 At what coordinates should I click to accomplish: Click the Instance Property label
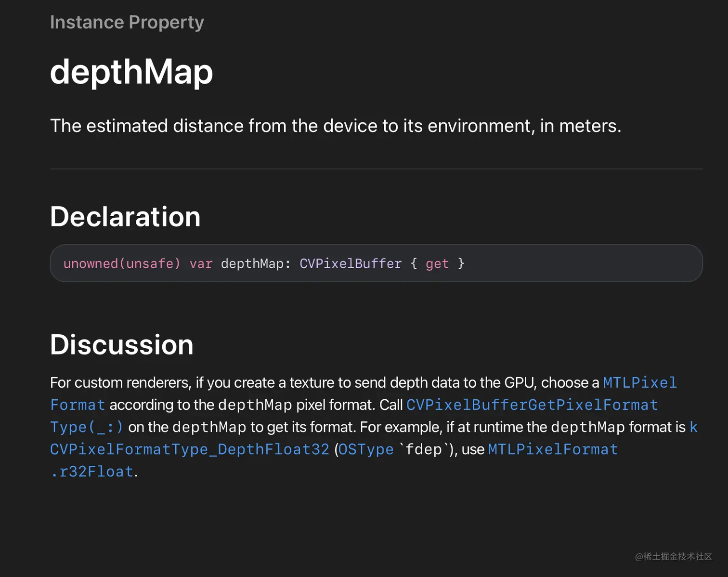[x=127, y=22]
